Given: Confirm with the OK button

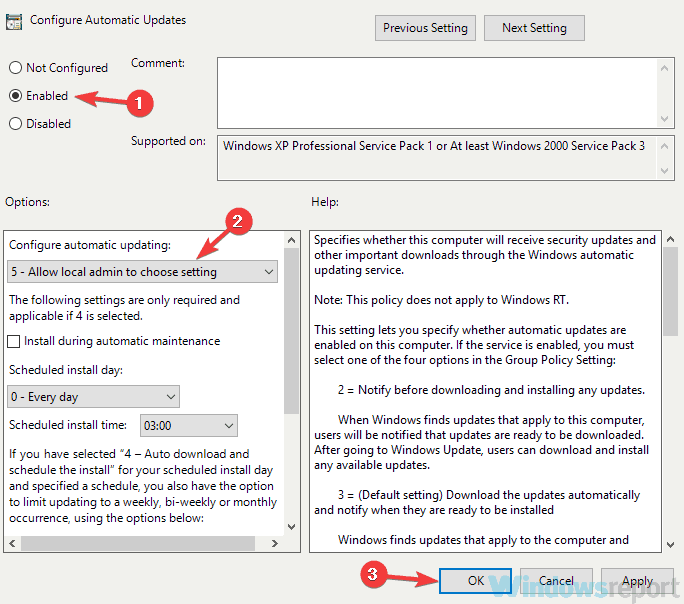Looking at the screenshot, I should pyautogui.click(x=475, y=580).
